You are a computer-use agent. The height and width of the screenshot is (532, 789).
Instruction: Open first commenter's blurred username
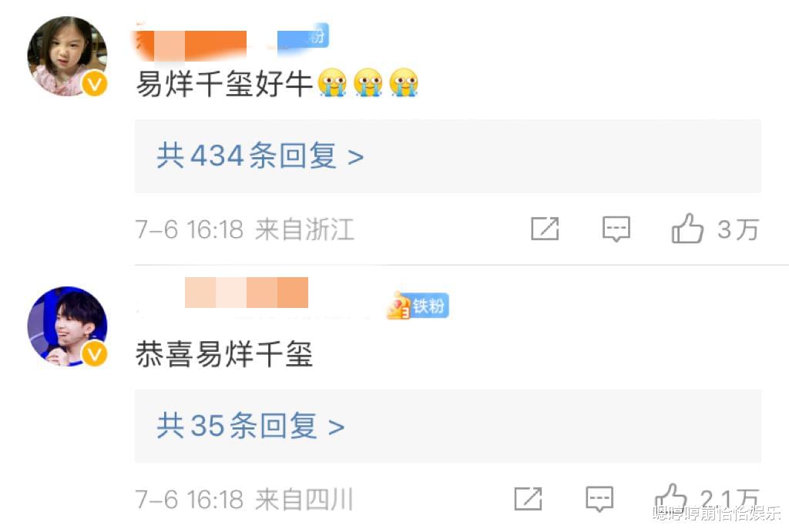click(x=191, y=45)
